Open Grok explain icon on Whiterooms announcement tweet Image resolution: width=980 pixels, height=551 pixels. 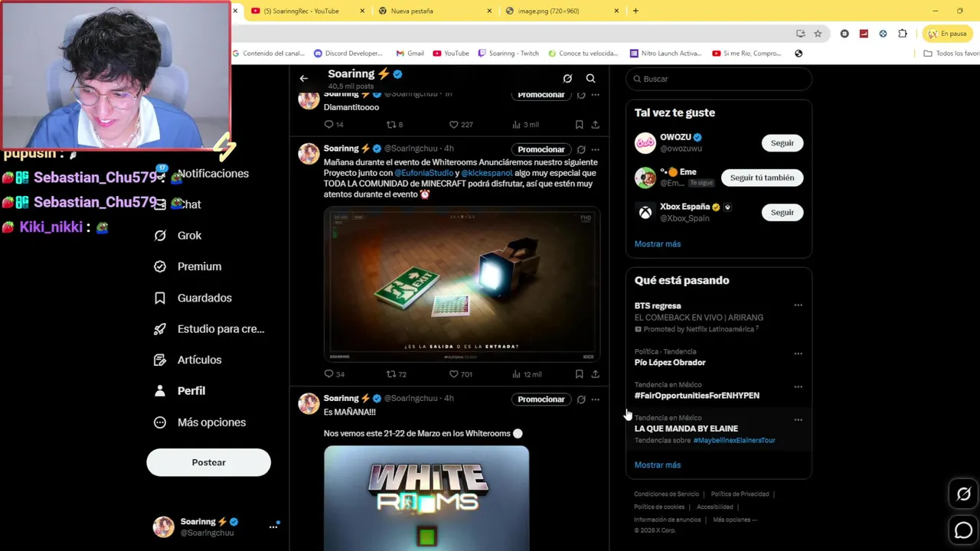(581, 149)
